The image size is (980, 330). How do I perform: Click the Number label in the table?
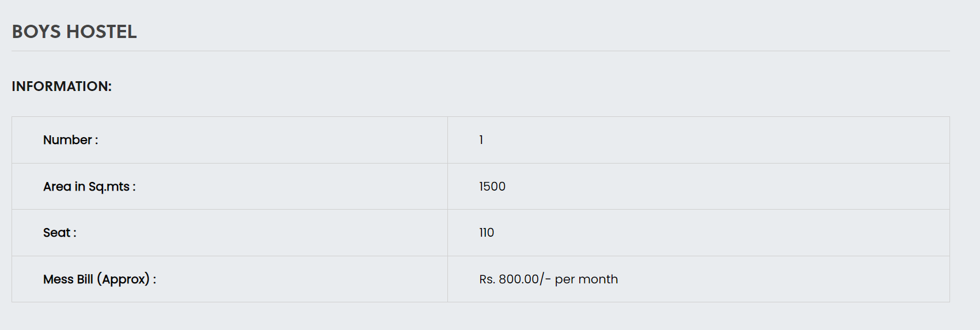[x=67, y=140]
